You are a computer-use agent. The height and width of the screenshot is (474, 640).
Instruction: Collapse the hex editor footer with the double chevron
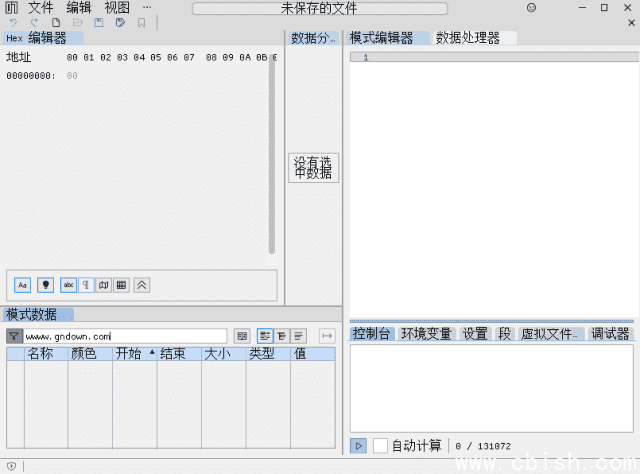coord(142,285)
